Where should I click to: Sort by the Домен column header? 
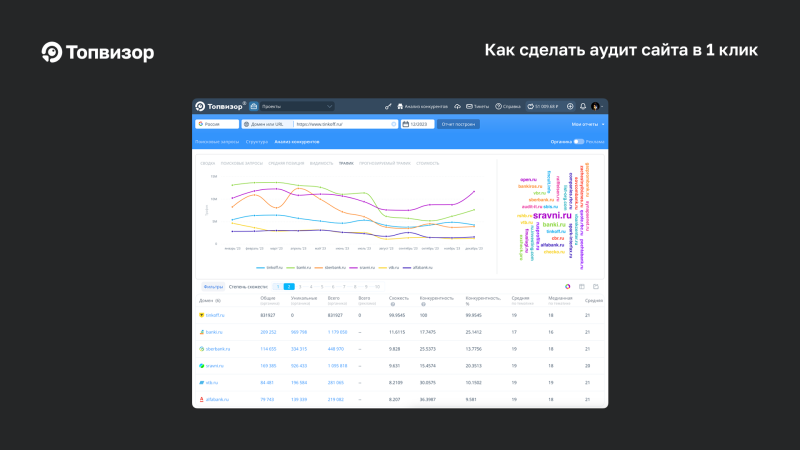point(210,301)
